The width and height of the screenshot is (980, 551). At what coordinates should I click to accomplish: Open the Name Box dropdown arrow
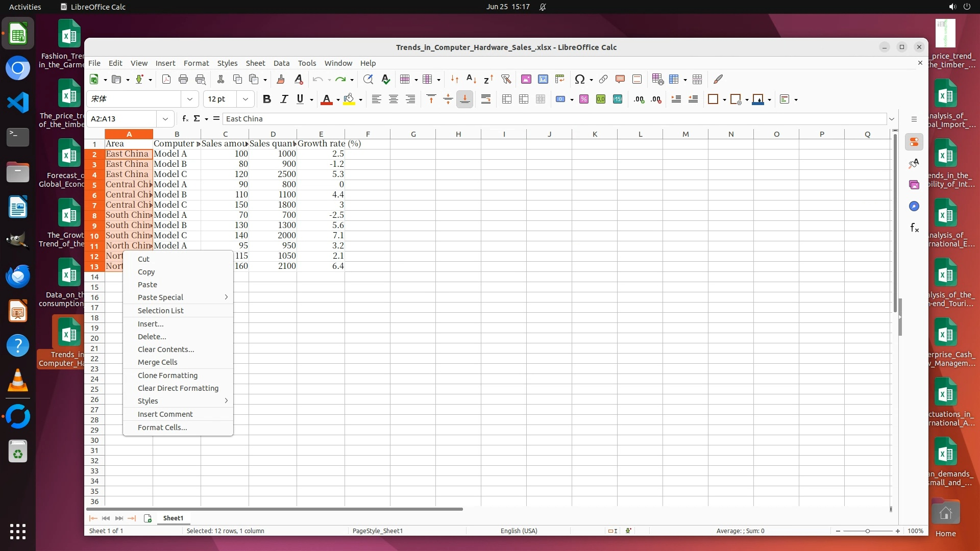tap(165, 119)
